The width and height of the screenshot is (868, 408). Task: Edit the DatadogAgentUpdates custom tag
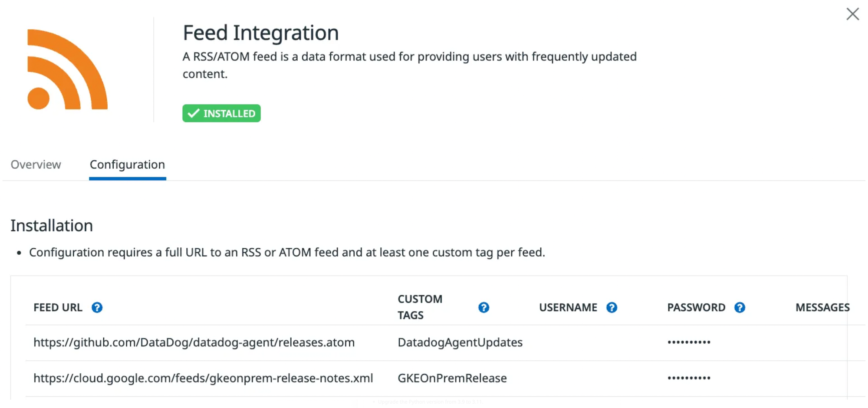coord(460,342)
